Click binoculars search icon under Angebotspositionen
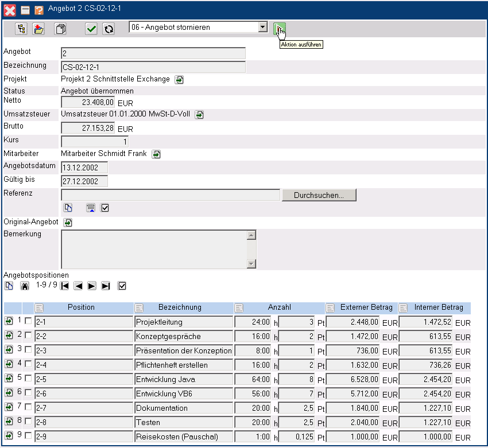The height and width of the screenshot is (448, 488). tap(24, 286)
